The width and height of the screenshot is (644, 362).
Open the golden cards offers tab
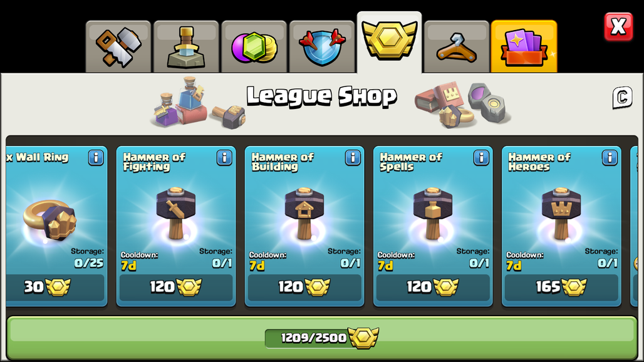[x=524, y=47]
